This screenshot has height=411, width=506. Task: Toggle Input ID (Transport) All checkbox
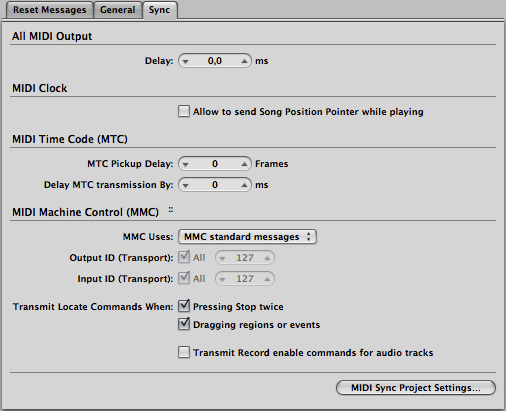184,278
